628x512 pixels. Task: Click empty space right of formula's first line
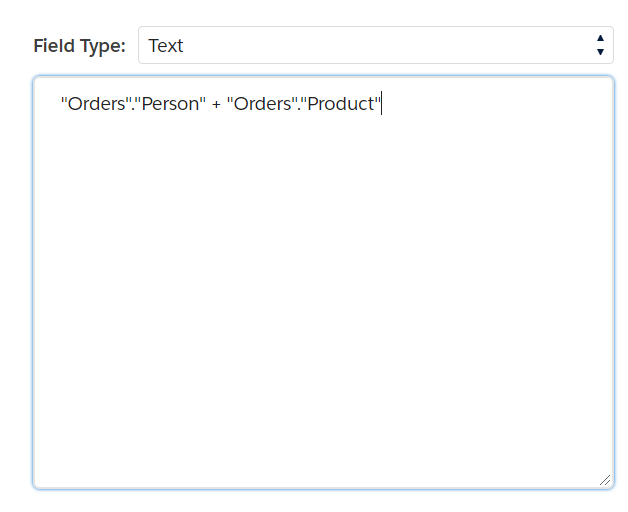(497, 104)
